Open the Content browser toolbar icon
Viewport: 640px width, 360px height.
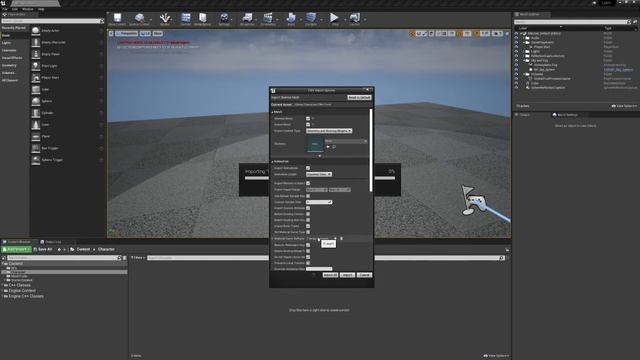point(186,19)
